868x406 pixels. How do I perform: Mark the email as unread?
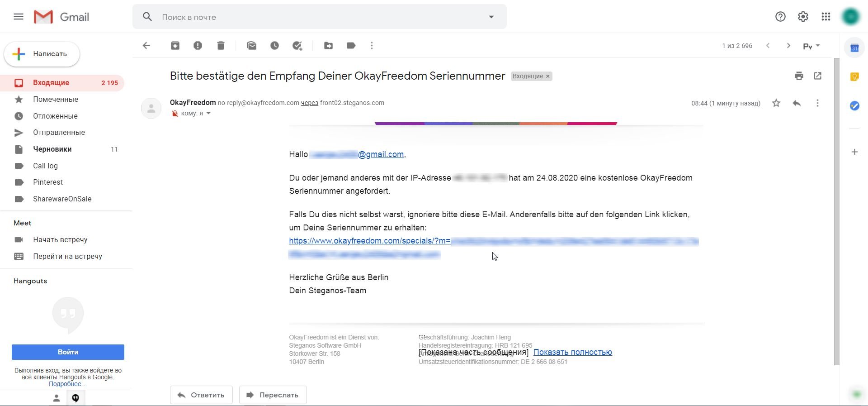coord(252,46)
